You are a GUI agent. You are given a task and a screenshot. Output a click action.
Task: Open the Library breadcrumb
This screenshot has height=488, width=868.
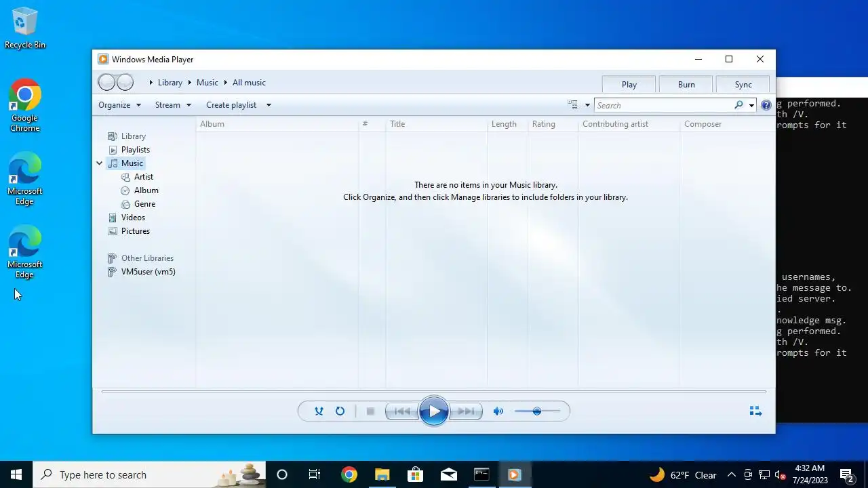(170, 83)
